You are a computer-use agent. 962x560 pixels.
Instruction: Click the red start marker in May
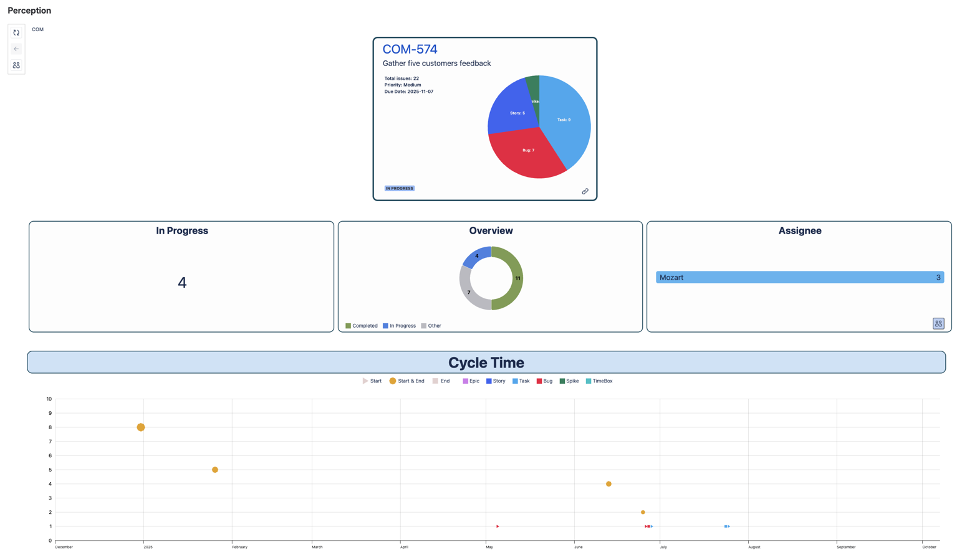498,526
